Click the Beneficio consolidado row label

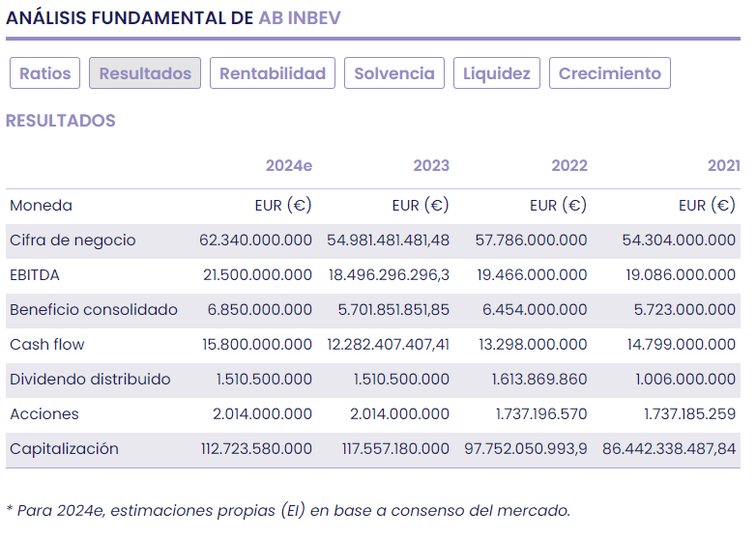[94, 310]
